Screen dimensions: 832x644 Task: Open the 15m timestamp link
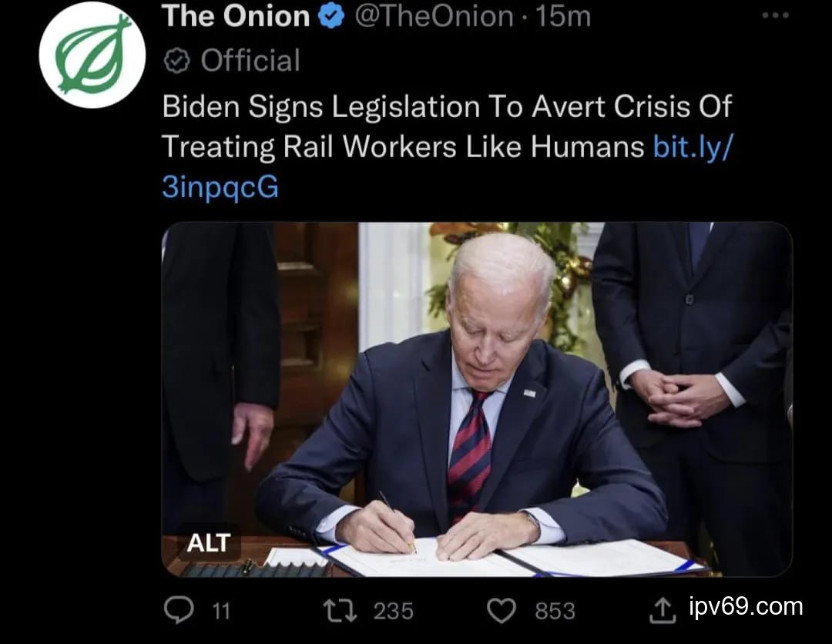coord(563,16)
